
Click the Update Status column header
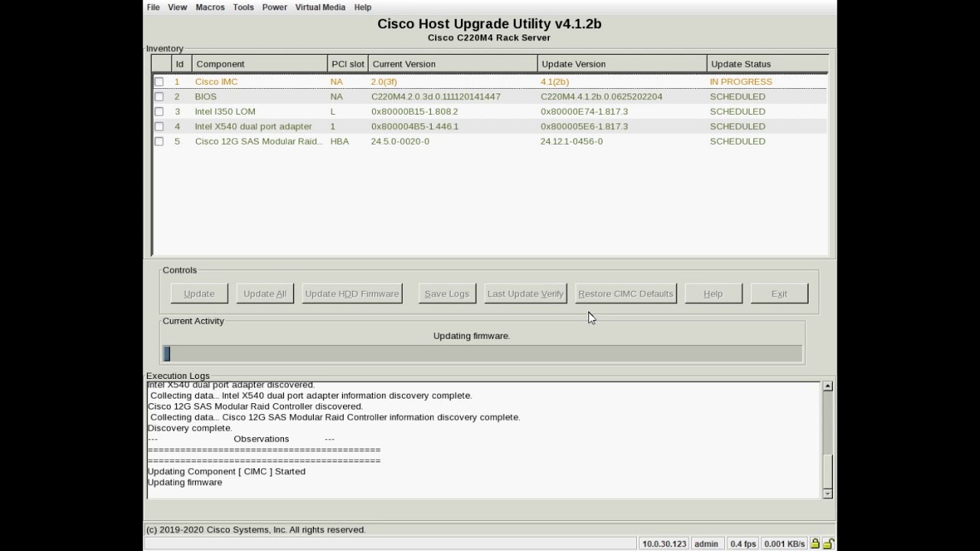point(767,64)
